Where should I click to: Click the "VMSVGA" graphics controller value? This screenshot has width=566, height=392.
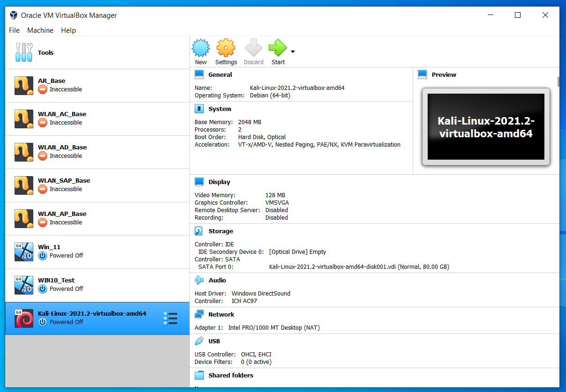(x=277, y=202)
